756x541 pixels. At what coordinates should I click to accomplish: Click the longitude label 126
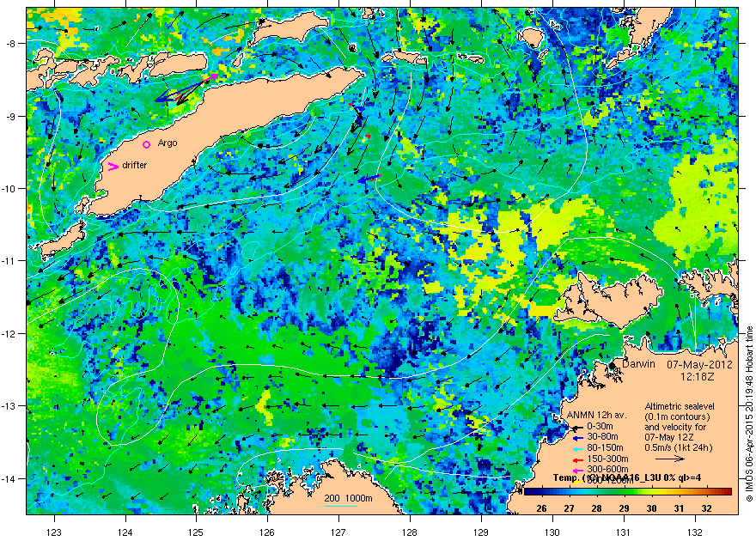point(267,532)
